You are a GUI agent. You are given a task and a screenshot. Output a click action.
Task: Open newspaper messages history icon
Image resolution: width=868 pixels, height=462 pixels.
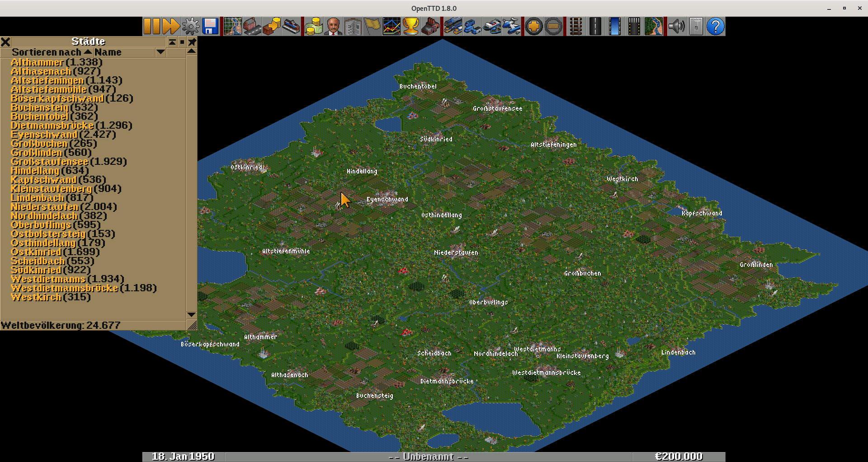coord(696,27)
